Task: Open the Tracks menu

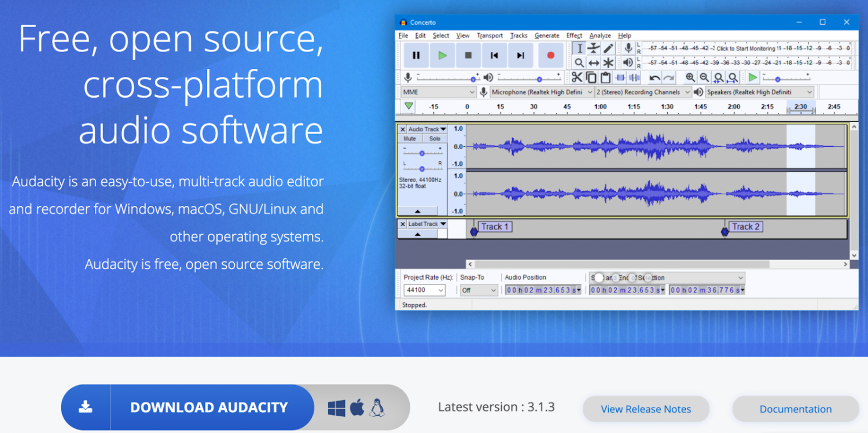Action: 518,35
